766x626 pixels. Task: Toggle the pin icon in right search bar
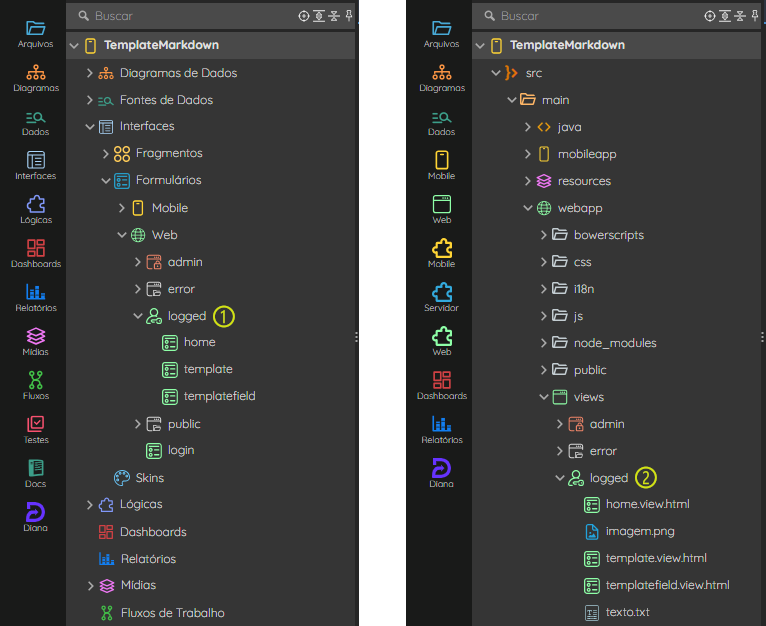tap(755, 16)
